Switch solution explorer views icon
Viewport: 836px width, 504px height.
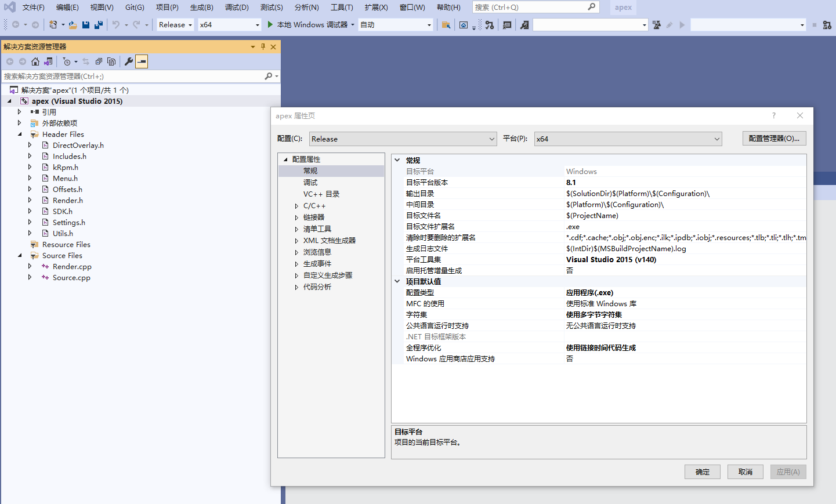click(x=48, y=61)
